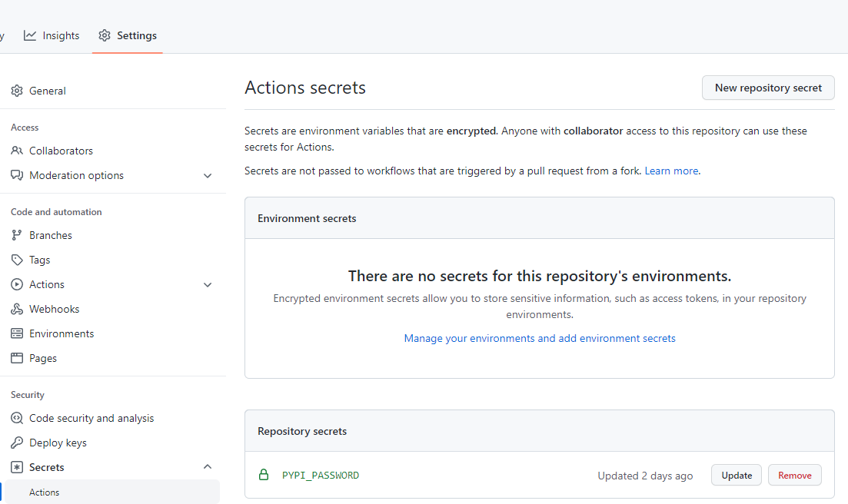Open Code security and analysis settings
Viewport: 848px width, 504px height.
(91, 418)
